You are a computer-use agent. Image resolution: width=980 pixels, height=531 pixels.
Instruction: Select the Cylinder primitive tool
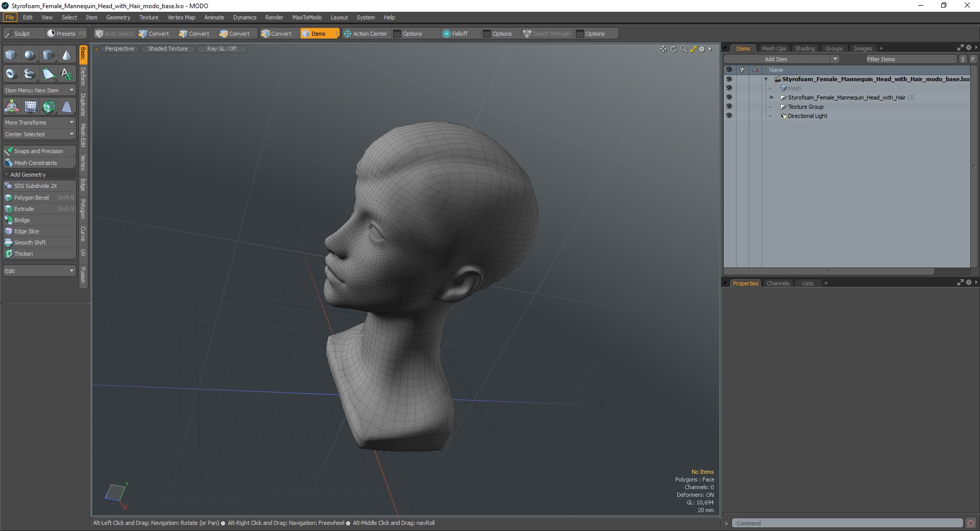point(48,55)
